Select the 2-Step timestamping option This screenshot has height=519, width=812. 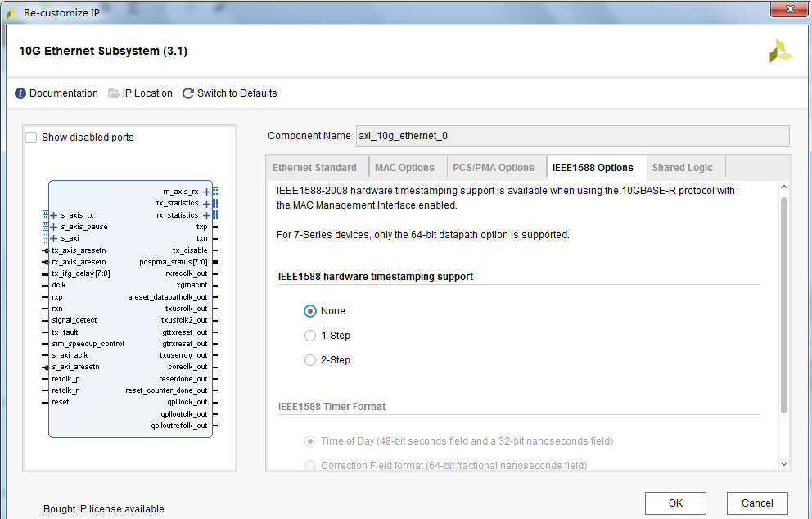point(310,360)
